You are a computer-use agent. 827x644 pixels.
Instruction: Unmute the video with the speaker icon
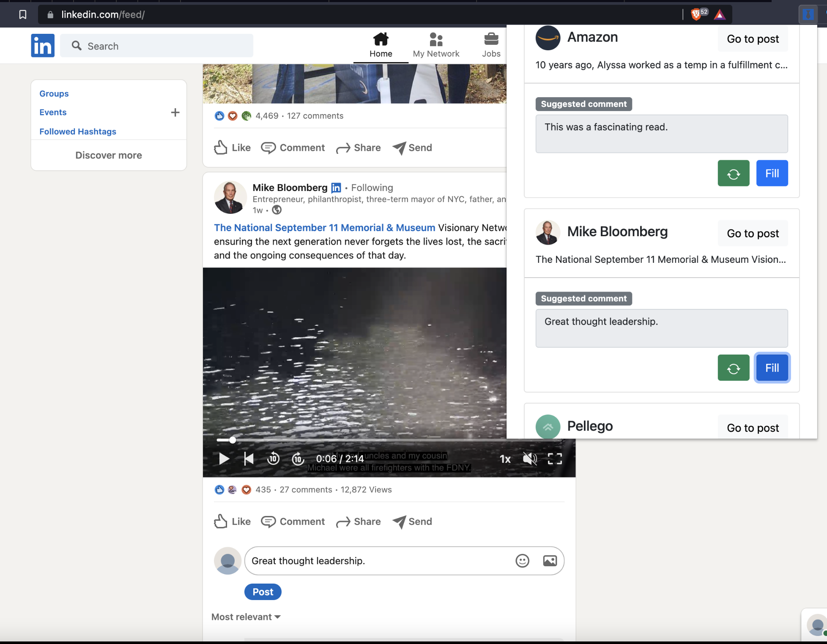pyautogui.click(x=529, y=458)
